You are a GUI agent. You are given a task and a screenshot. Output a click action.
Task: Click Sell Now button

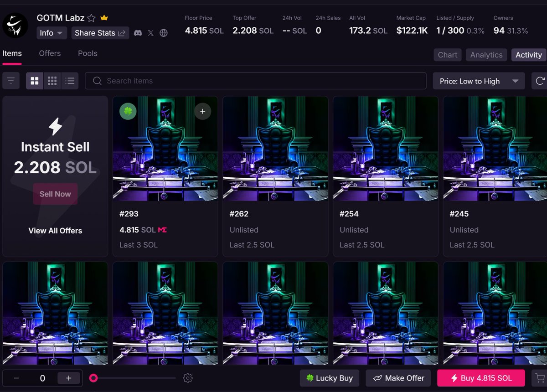(x=55, y=194)
